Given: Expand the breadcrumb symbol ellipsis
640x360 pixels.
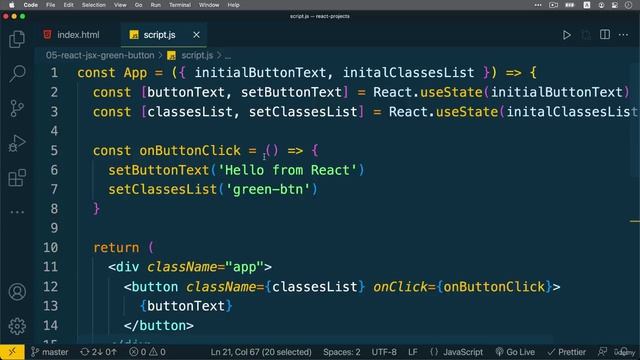Looking at the screenshot, I should tap(228, 56).
